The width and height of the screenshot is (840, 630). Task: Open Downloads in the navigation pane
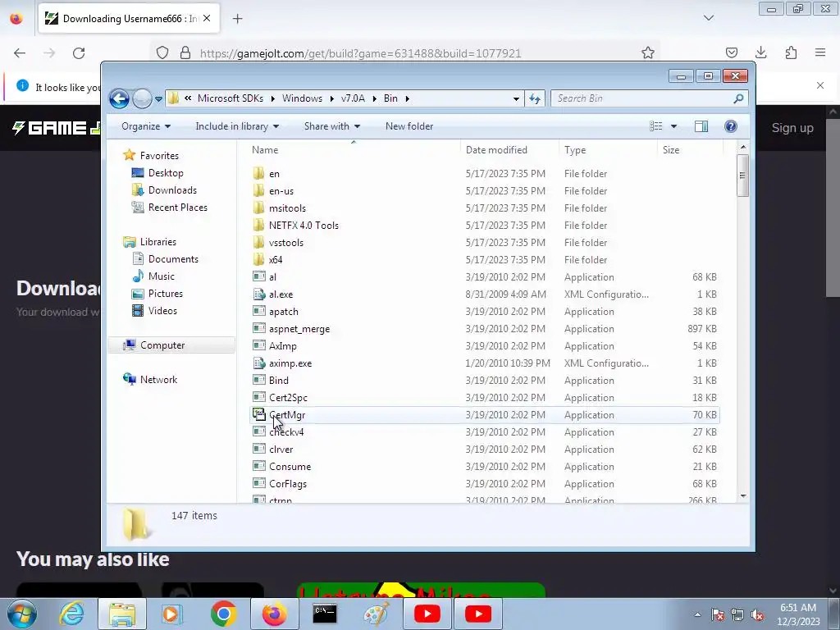[172, 190]
